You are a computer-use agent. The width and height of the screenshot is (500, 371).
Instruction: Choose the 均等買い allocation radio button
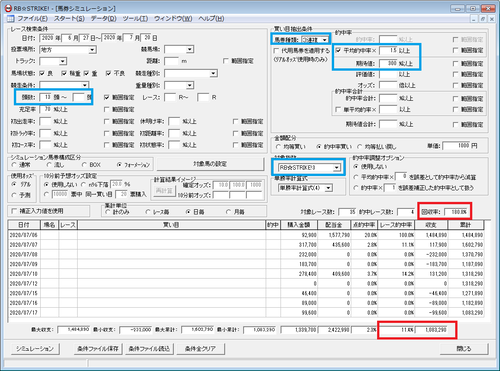point(278,147)
